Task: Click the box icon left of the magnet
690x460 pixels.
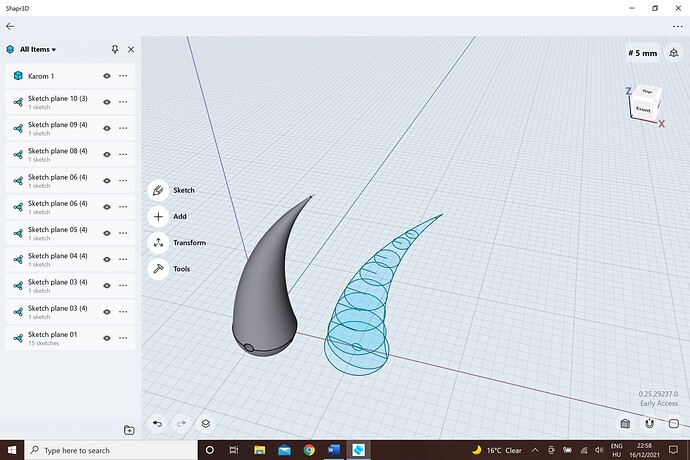Action: tap(625, 423)
